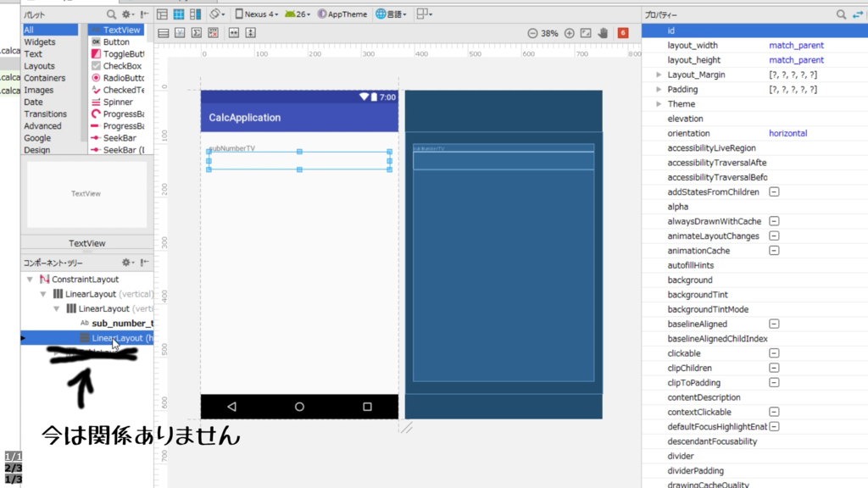This screenshot has width=868, height=488.
Task: Toggle layout width icon with horizontal arrows
Action: point(234,33)
